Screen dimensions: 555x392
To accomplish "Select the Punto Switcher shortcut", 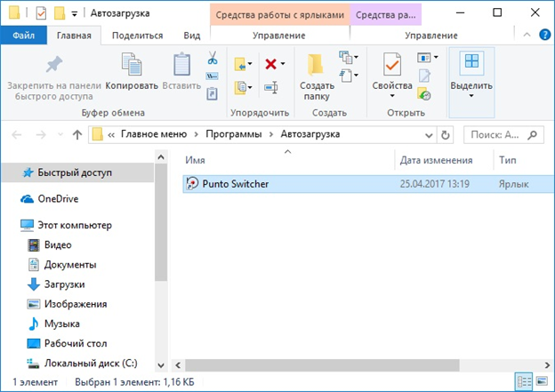I will (x=368, y=184).
